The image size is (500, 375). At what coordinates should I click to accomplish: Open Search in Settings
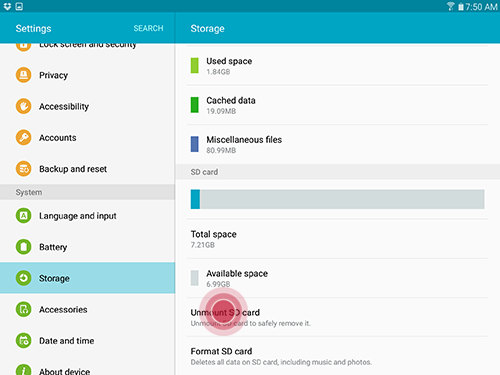point(148,28)
